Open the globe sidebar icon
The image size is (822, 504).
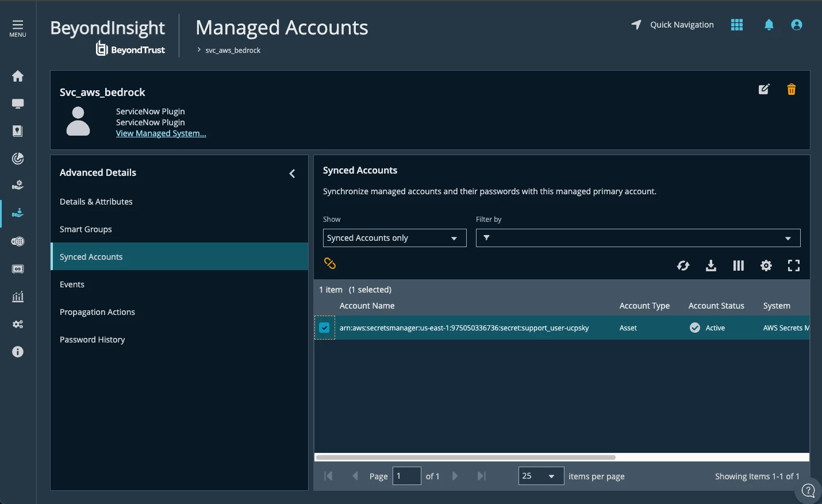pyautogui.click(x=18, y=241)
